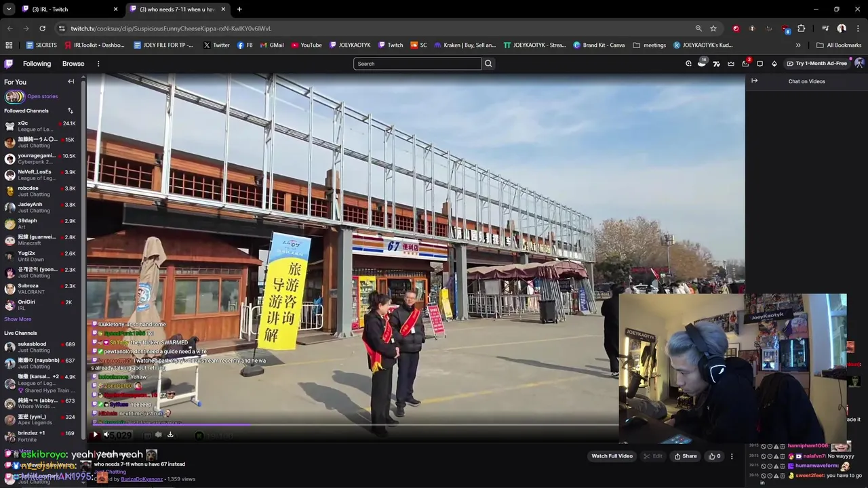Ban user humanwaveform icon

[x=764, y=466]
